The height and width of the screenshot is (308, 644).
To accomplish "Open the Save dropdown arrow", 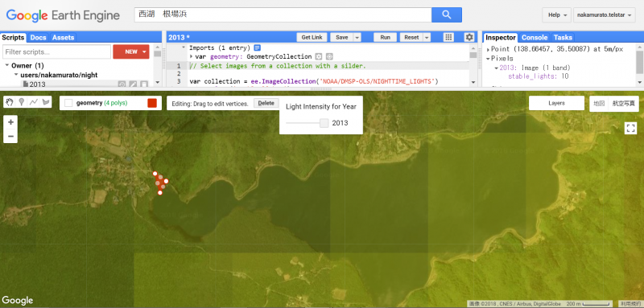I will coord(357,37).
